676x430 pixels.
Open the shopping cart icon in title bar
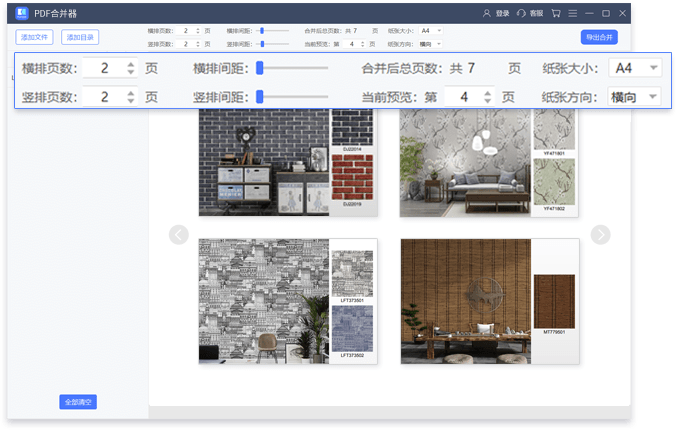point(556,14)
